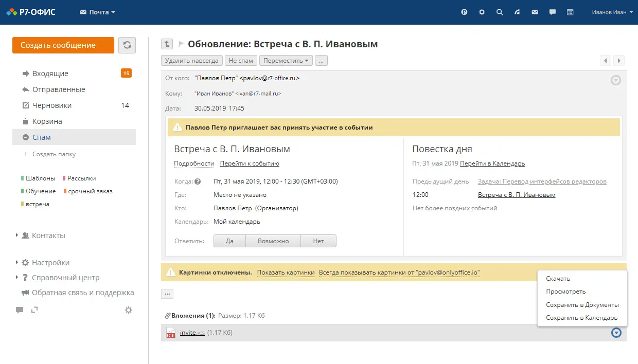Click the help question mark near Когда
638x364 pixels.
click(x=198, y=181)
